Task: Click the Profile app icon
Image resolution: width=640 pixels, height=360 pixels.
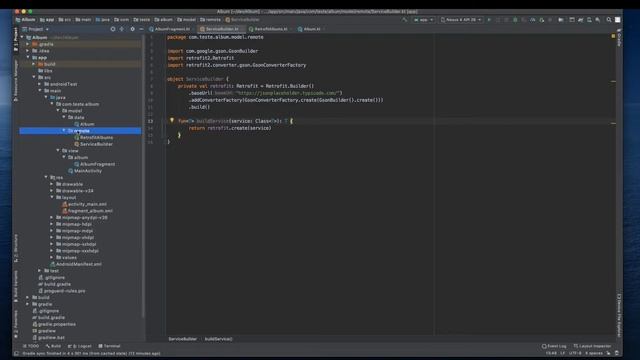Action: (x=533, y=20)
